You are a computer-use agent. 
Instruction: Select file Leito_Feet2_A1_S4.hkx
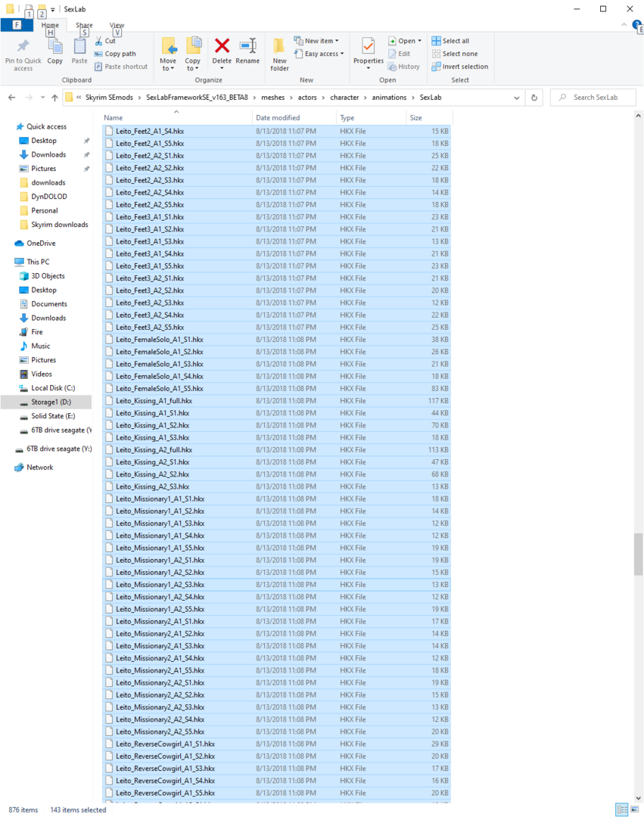coord(277,132)
